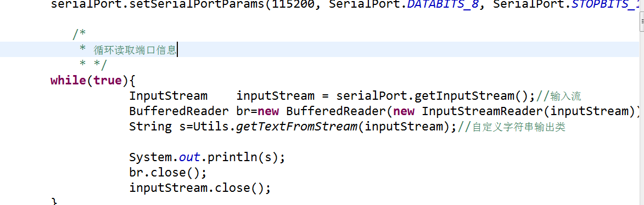Image resolution: width=644 pixels, height=205 pixels.
Task: Click the getInputStream() method call
Action: [x=472, y=96]
